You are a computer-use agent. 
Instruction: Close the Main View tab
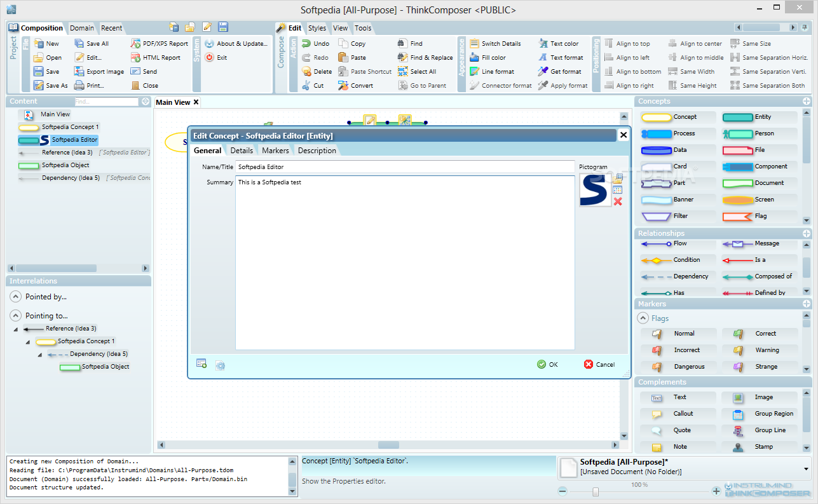196,102
